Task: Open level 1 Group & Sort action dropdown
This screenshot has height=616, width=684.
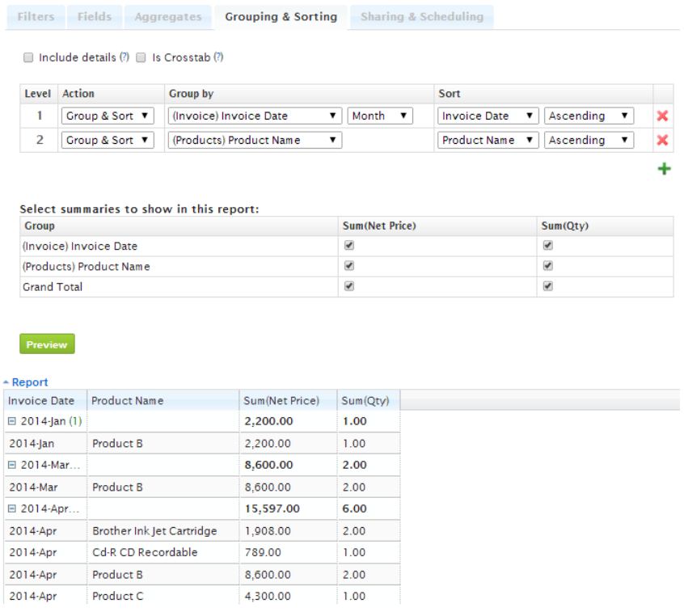Action: 108,116
